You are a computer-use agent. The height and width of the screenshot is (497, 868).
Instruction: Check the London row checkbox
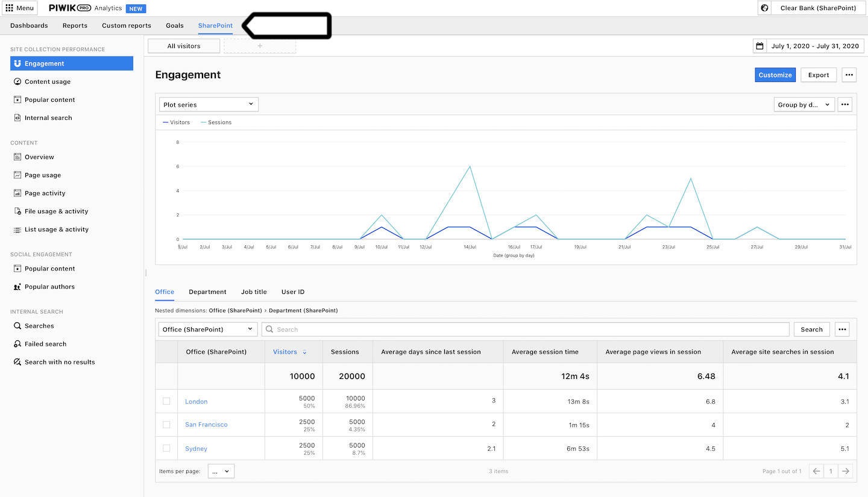pyautogui.click(x=166, y=401)
